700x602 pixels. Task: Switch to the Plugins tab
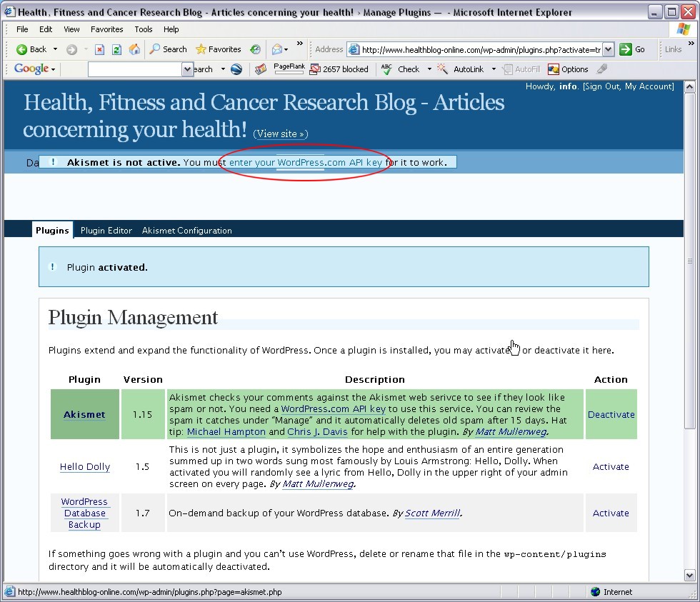click(52, 230)
